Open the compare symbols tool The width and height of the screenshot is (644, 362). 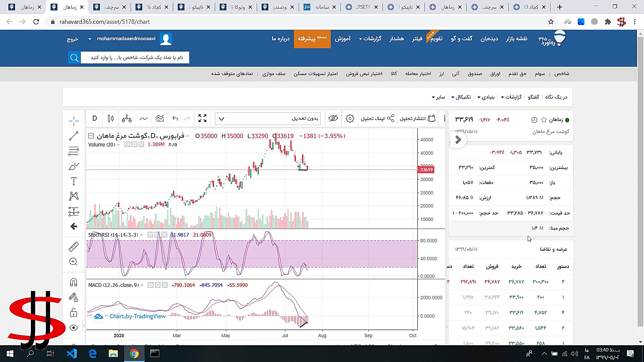point(126,118)
